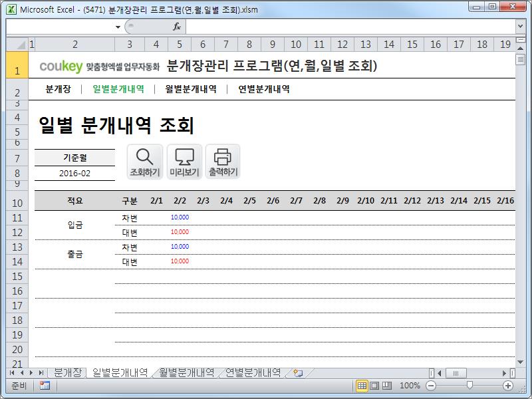Select row header 11
This screenshot has height=399, width=532.
point(17,218)
